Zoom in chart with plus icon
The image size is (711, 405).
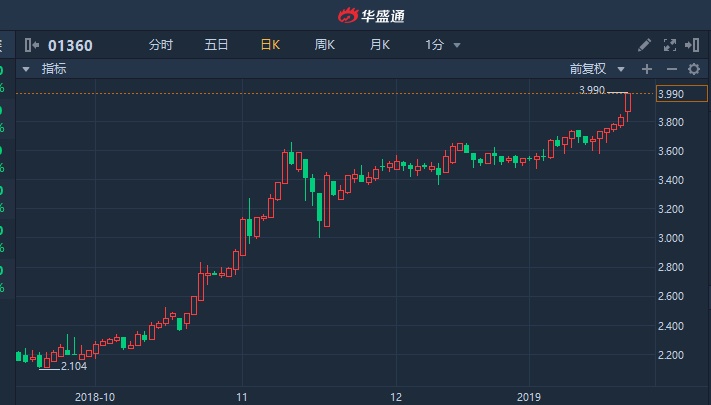pos(647,69)
